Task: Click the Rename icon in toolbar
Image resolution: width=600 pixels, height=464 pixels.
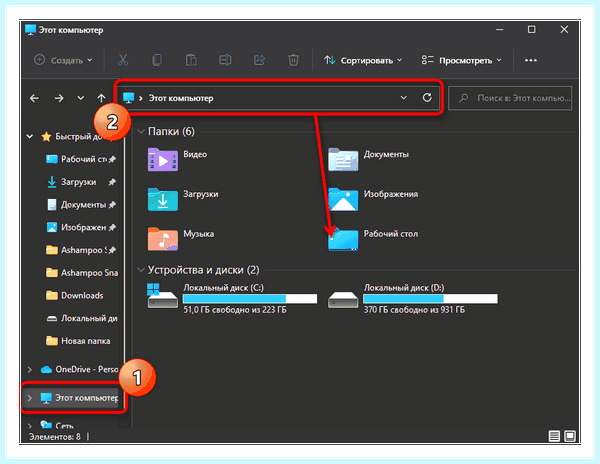Action: click(x=225, y=60)
